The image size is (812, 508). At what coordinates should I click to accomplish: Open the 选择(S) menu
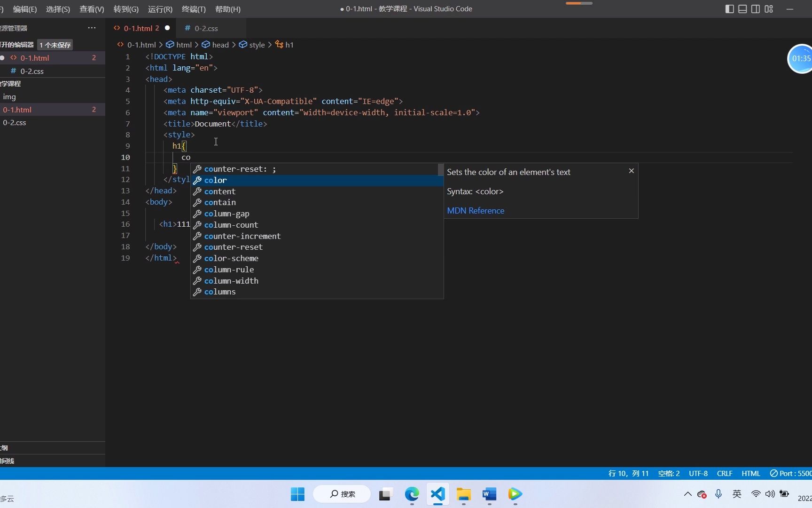click(58, 9)
